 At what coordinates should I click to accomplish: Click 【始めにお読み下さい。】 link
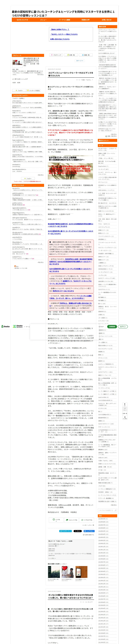60,30
